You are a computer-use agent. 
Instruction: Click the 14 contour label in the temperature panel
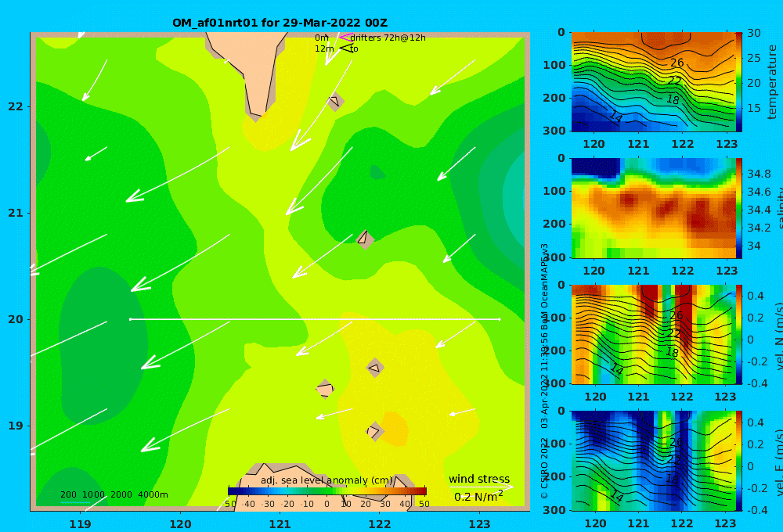(616, 117)
